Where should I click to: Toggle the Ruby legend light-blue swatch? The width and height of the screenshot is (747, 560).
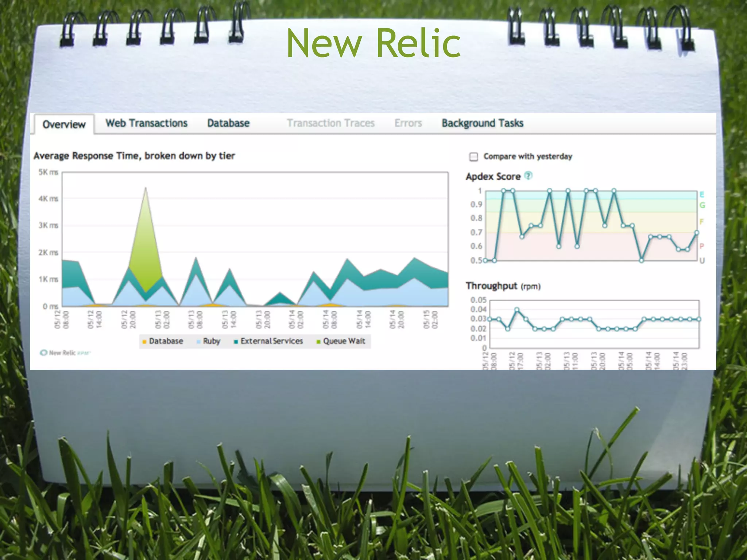coord(198,342)
